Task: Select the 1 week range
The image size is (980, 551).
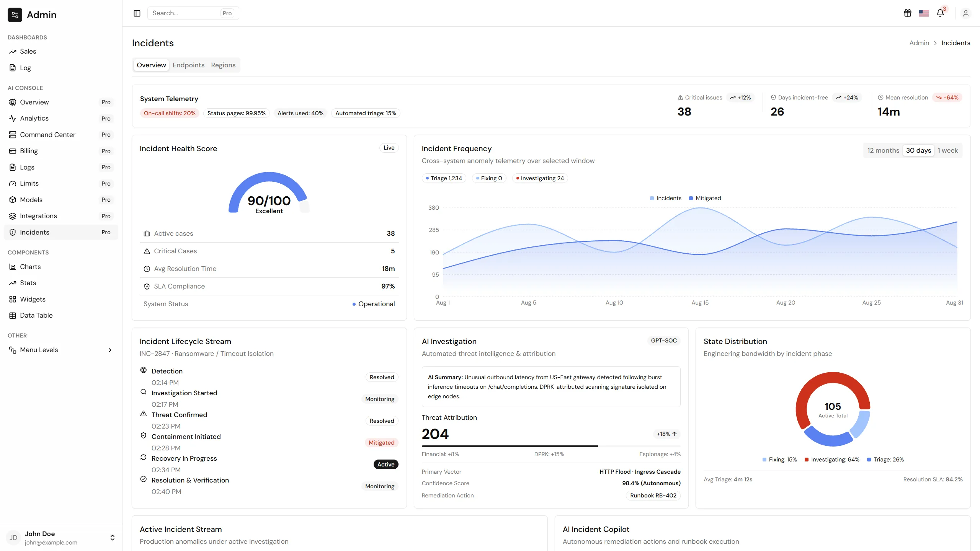Action: (x=947, y=150)
